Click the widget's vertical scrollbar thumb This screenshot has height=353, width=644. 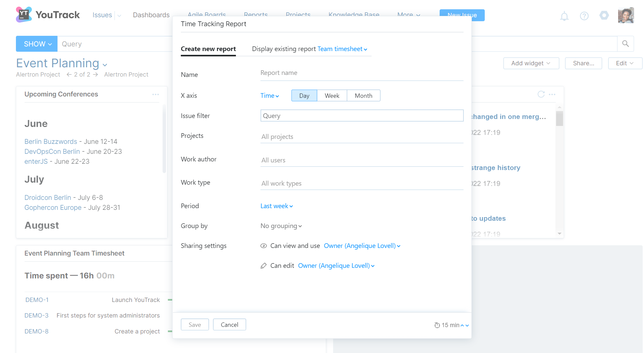(559, 118)
